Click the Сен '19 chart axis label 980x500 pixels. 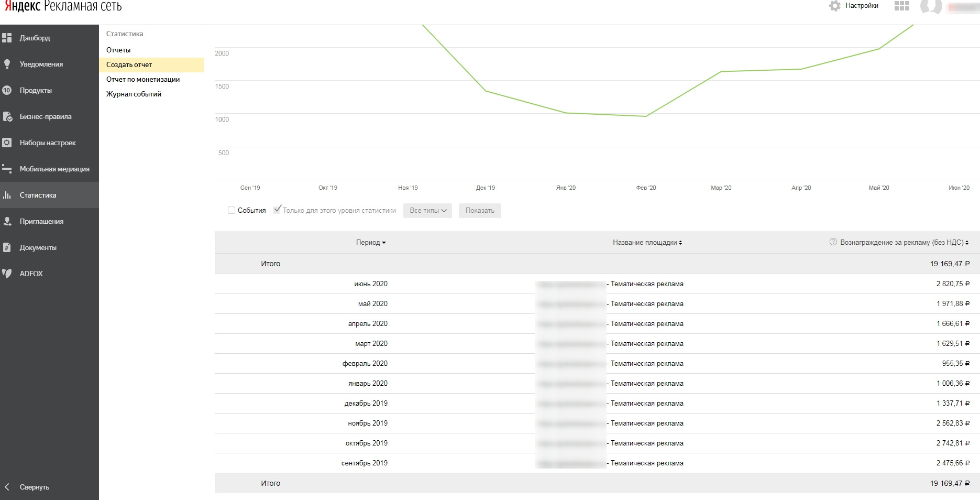click(x=250, y=188)
